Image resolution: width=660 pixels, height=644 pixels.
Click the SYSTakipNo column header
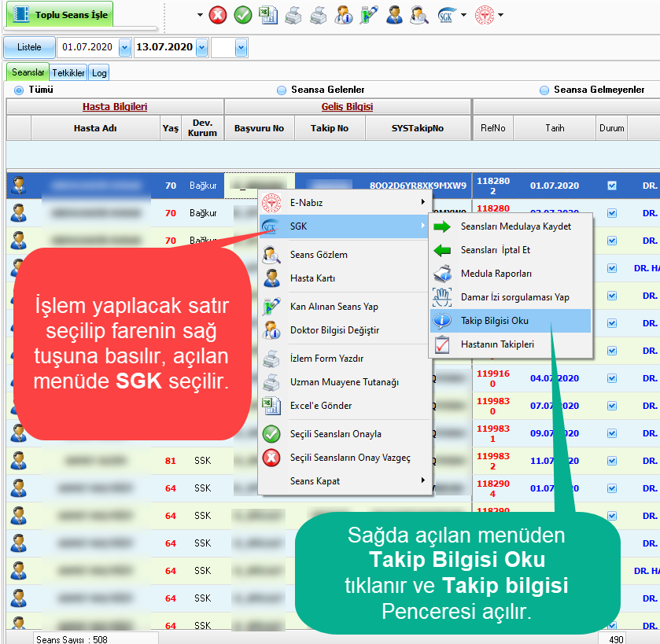pos(418,128)
